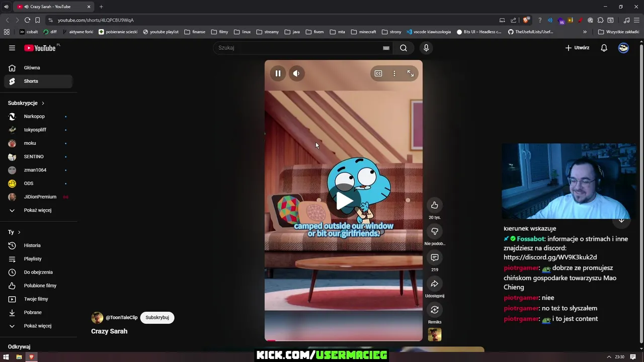Open the moku channel

click(x=38, y=143)
